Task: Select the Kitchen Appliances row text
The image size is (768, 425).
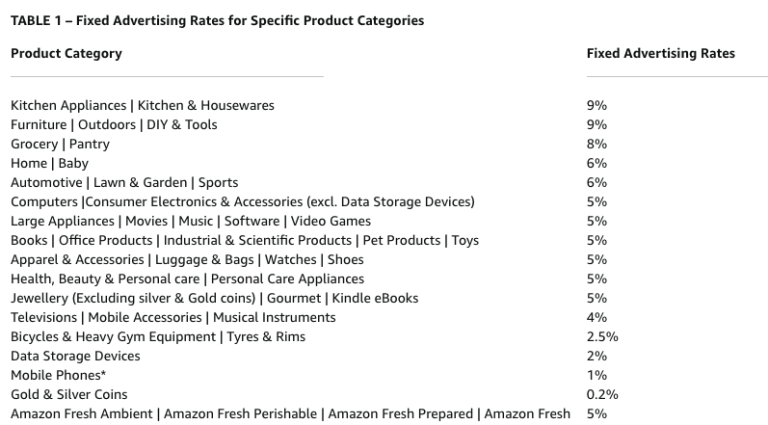Action: (142, 105)
